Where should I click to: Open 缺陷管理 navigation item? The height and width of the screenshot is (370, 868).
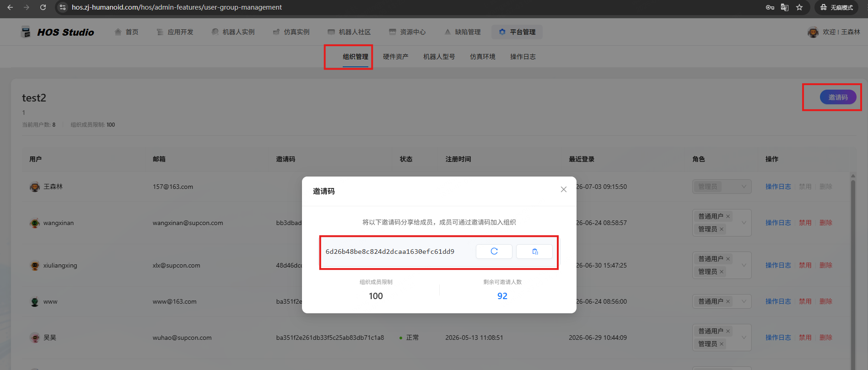click(x=462, y=32)
